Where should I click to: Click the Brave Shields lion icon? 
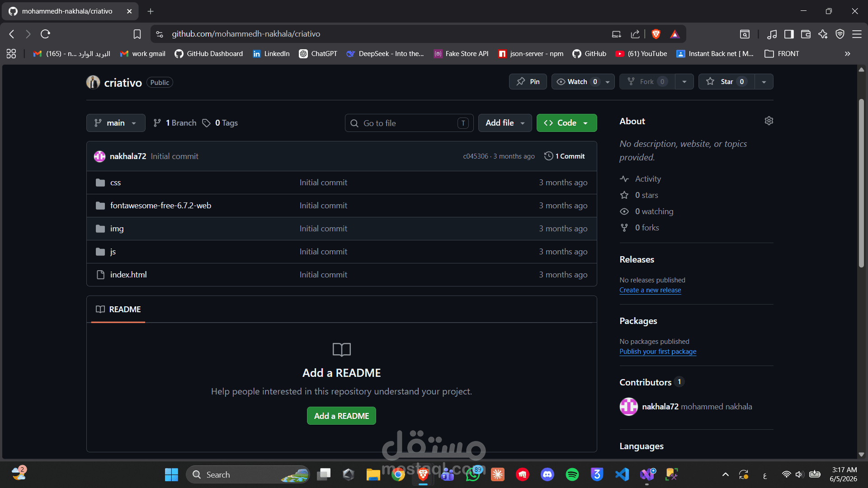656,34
